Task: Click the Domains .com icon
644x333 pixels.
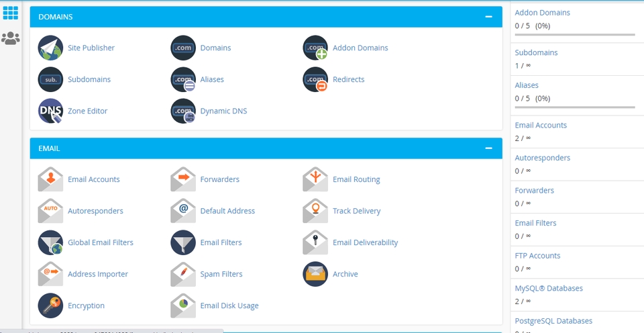Action: [x=183, y=48]
